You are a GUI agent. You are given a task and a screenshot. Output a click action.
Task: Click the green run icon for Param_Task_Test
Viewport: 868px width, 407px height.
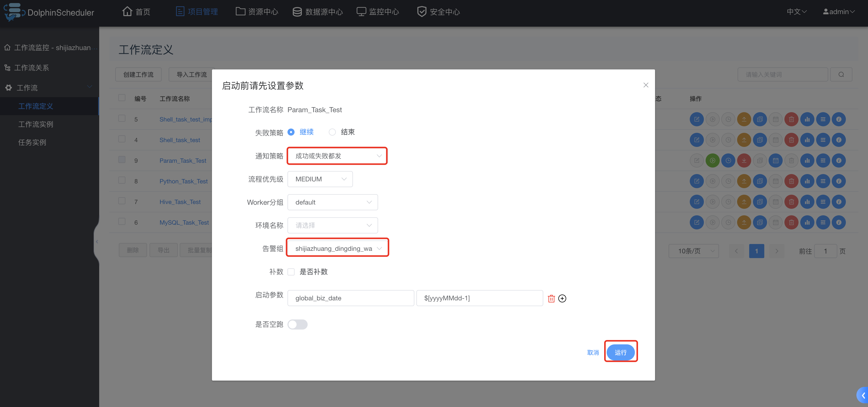[712, 160]
